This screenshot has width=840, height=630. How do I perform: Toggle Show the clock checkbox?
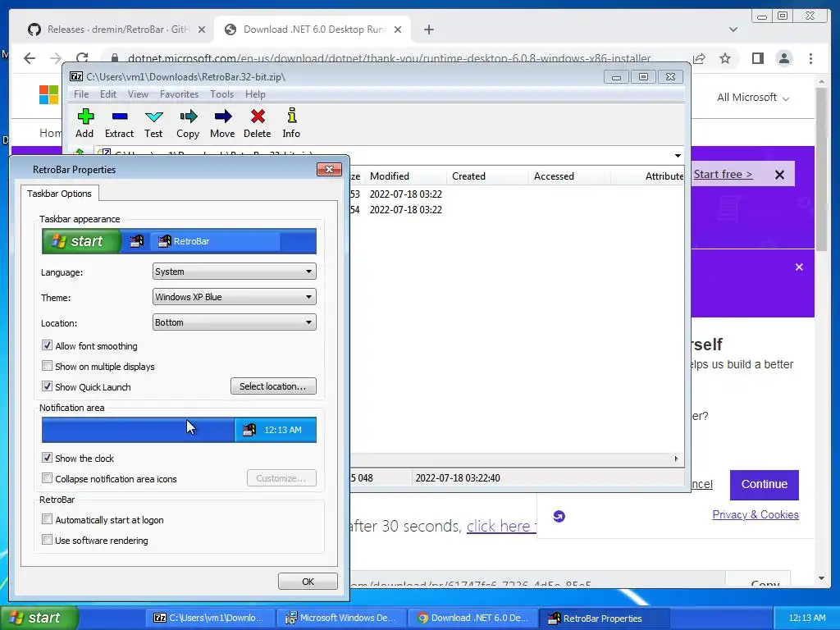pyautogui.click(x=47, y=458)
